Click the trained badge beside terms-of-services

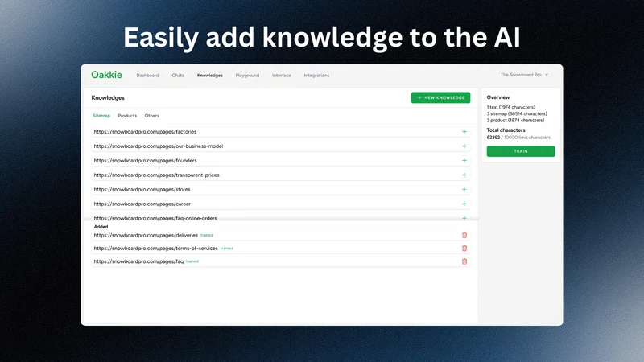[x=227, y=249]
